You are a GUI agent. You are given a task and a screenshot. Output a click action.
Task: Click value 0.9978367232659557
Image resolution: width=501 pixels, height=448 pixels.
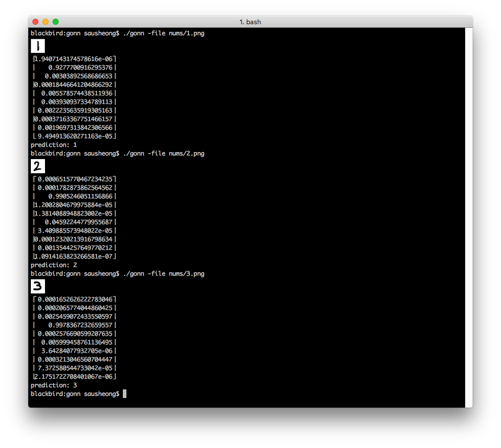[x=80, y=325]
